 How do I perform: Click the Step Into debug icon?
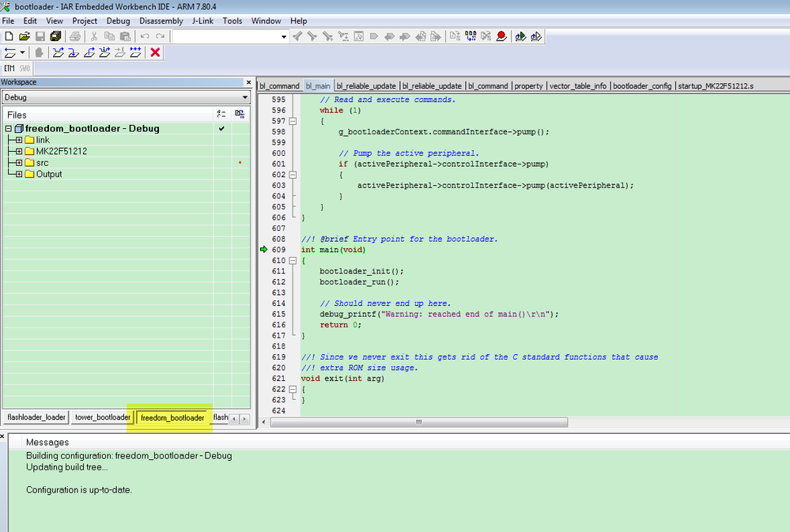(73, 53)
